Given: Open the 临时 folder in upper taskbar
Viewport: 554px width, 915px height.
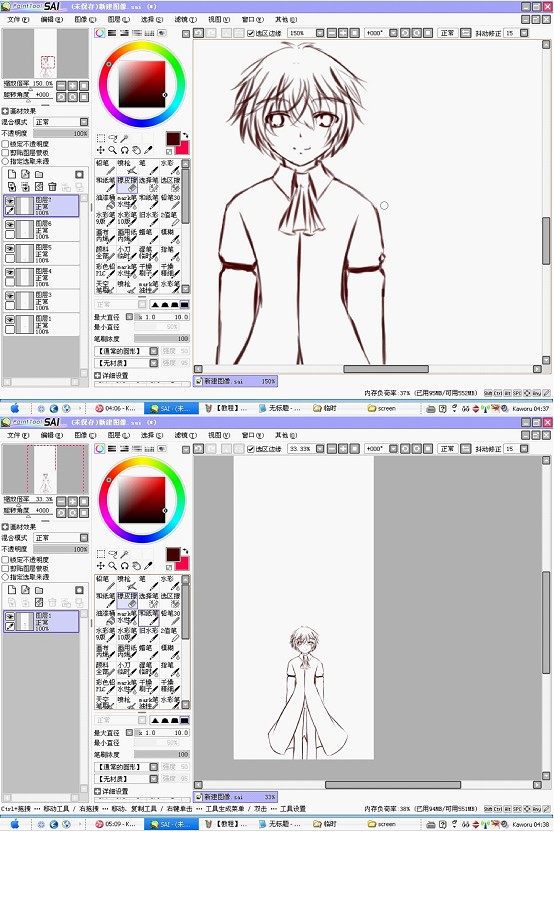Looking at the screenshot, I should [325, 408].
